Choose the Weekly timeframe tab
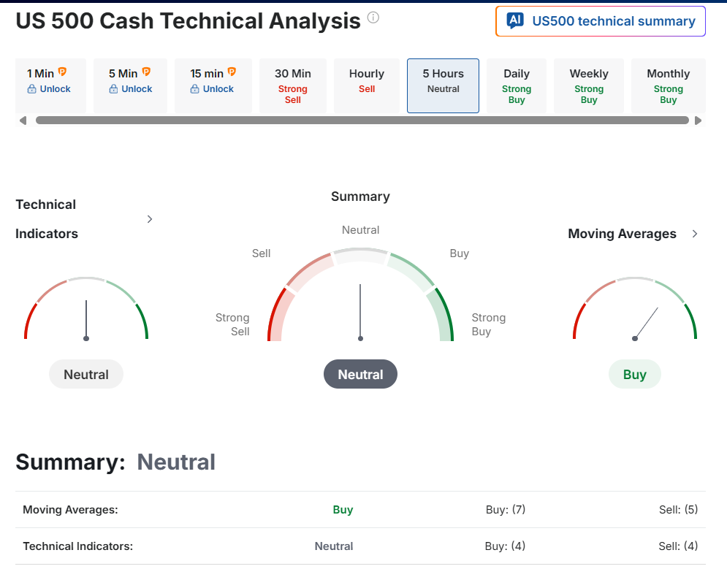 [589, 85]
